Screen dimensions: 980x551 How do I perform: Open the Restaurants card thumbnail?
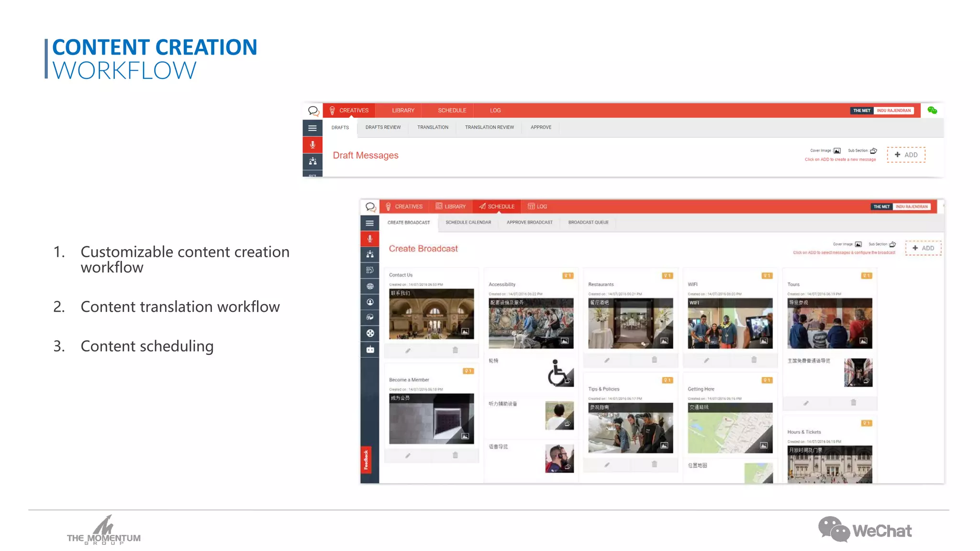630,323
